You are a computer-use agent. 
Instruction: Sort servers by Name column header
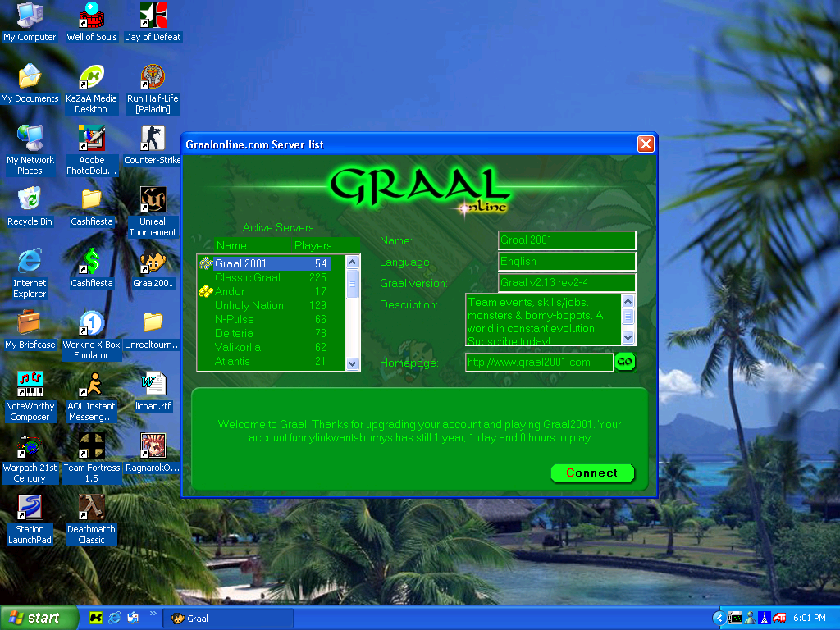point(253,245)
